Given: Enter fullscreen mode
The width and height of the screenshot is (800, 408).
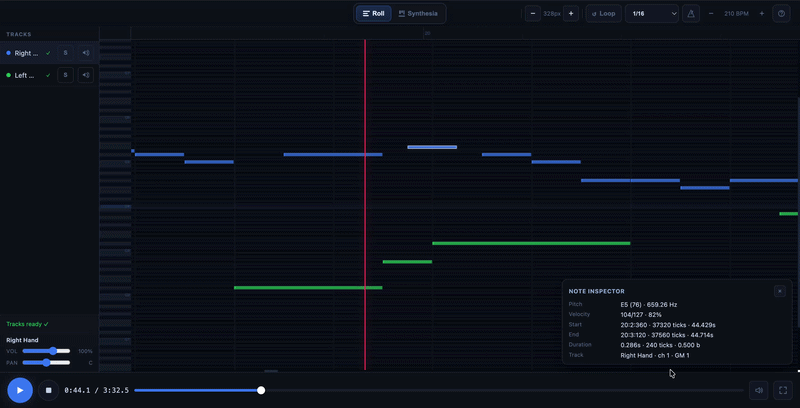Looking at the screenshot, I should pyautogui.click(x=783, y=390).
